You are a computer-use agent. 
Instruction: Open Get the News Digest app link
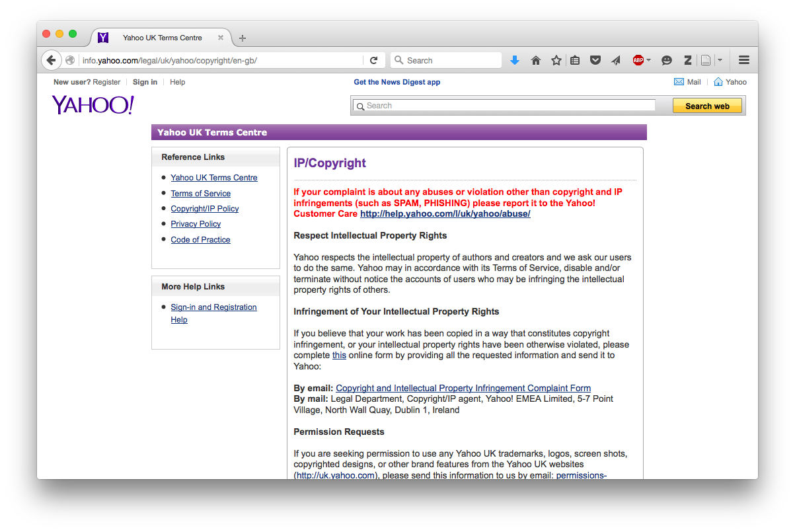397,82
